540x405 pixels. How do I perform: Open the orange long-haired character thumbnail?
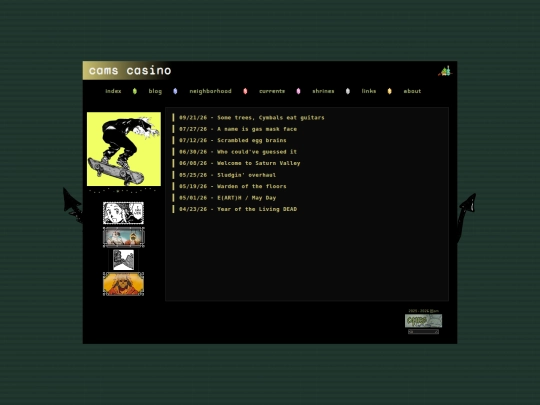coord(123,284)
